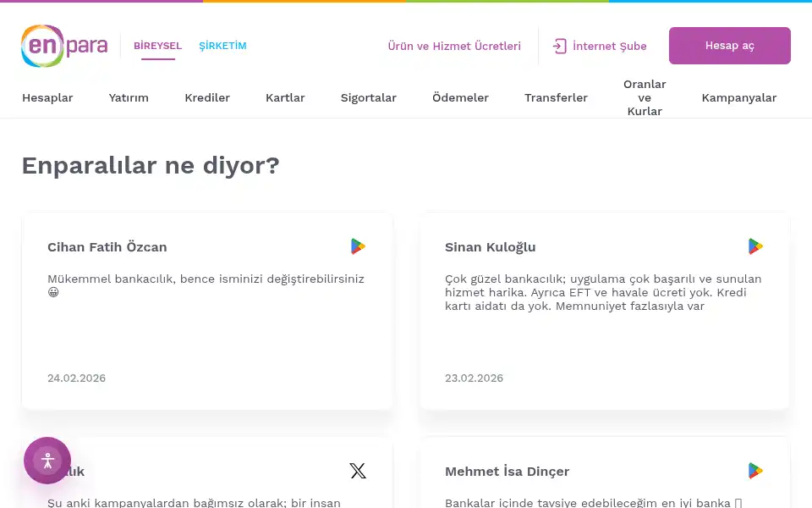Open the Hesaplar menu
812x508 pixels.
click(47, 97)
